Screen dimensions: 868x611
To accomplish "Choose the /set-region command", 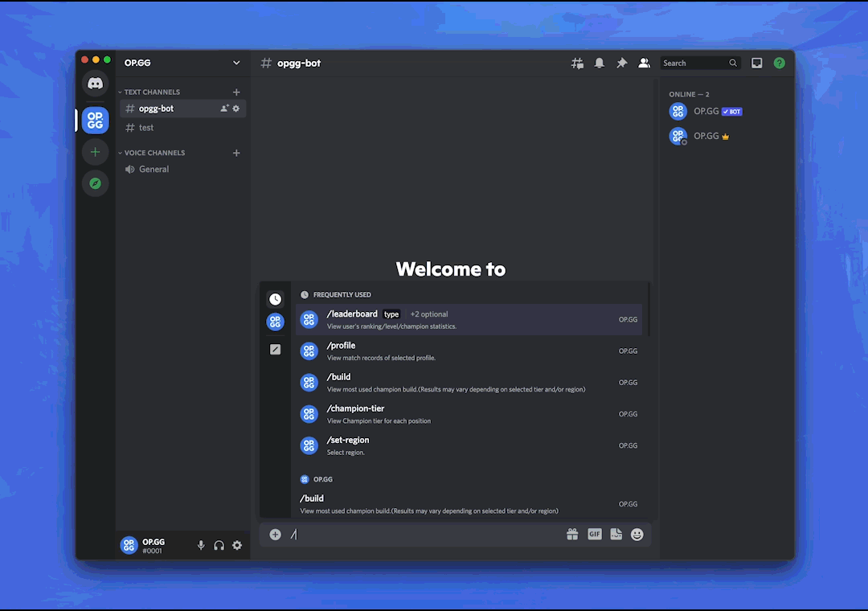I will [x=469, y=446].
